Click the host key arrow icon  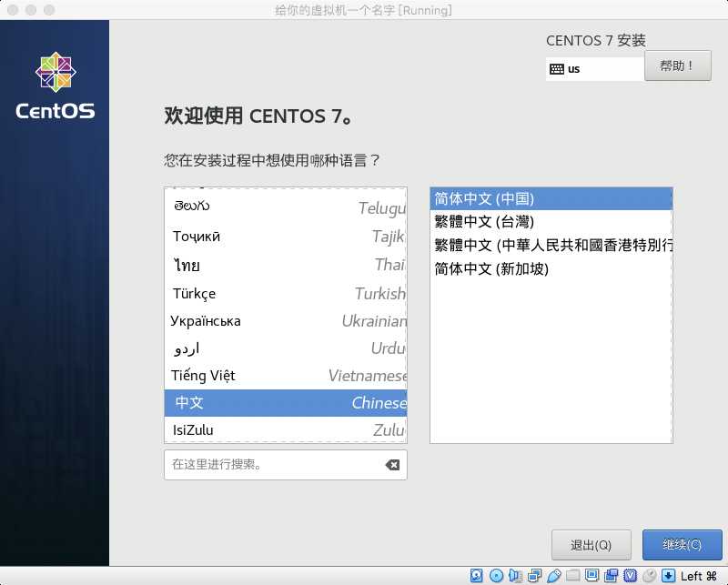pyautogui.click(x=668, y=576)
